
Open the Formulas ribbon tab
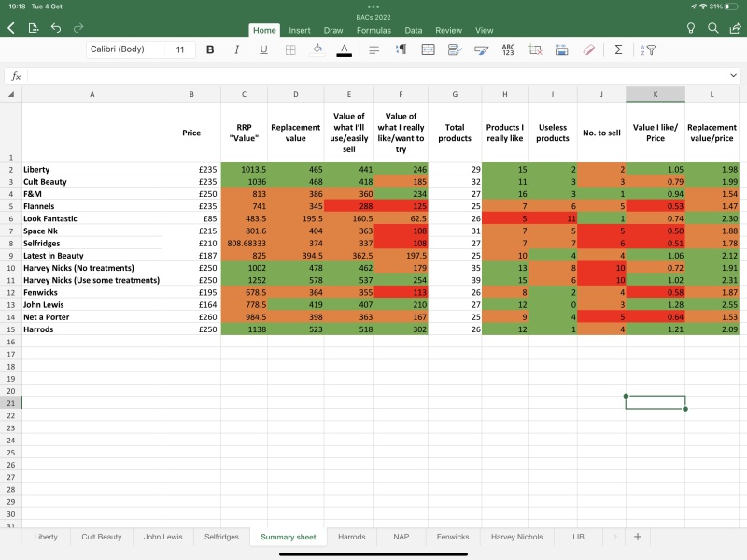[x=374, y=30]
